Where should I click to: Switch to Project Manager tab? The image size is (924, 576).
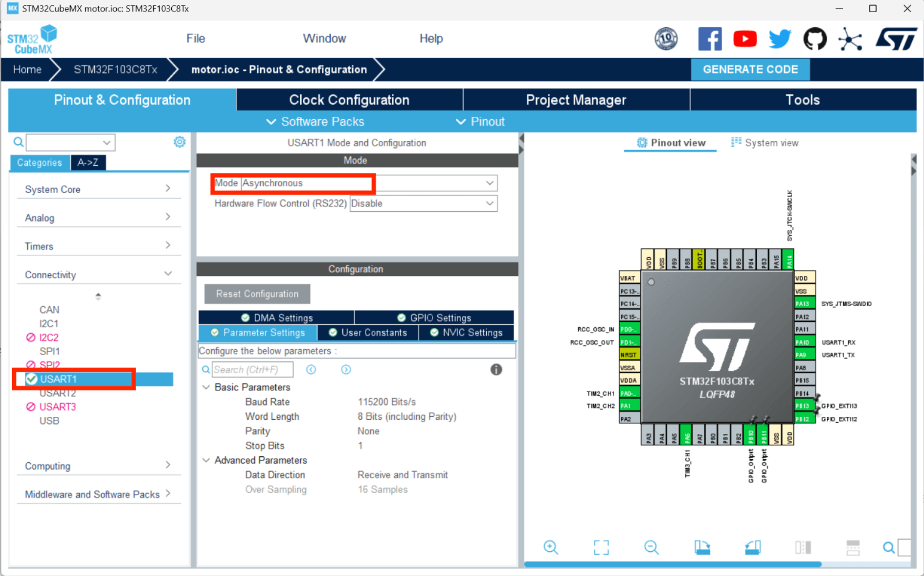[576, 100]
